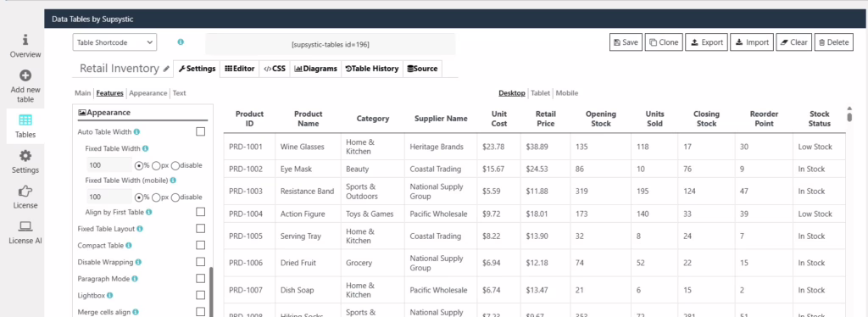The height and width of the screenshot is (317, 868).
Task: Tick the Disable Wrapping checkbox
Action: click(x=200, y=262)
